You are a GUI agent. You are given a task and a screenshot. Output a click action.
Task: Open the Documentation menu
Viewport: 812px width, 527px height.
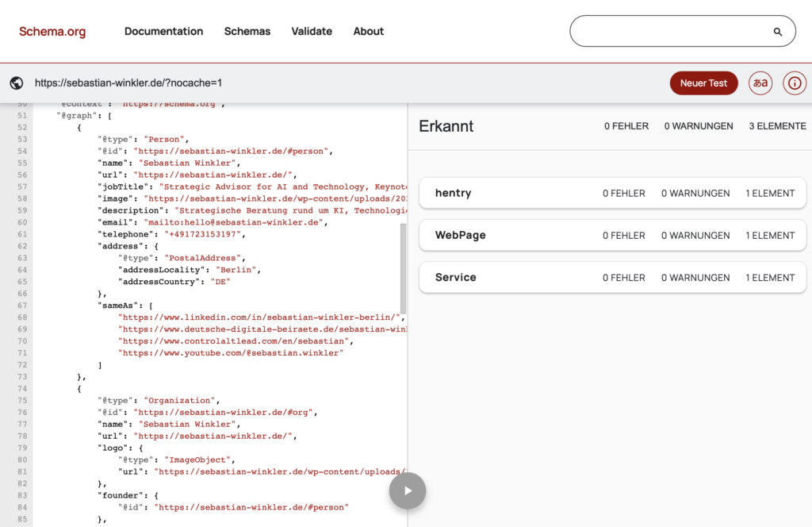[x=163, y=32]
